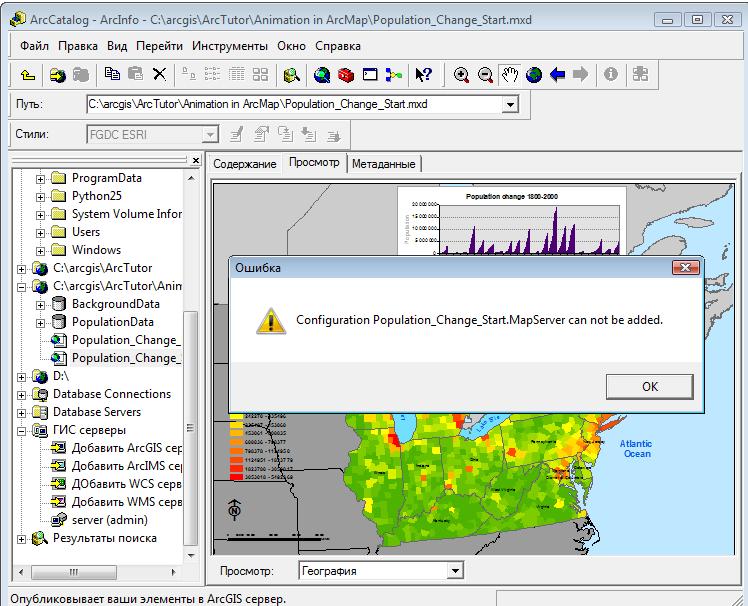Select the Zoom Out tool

(485, 74)
